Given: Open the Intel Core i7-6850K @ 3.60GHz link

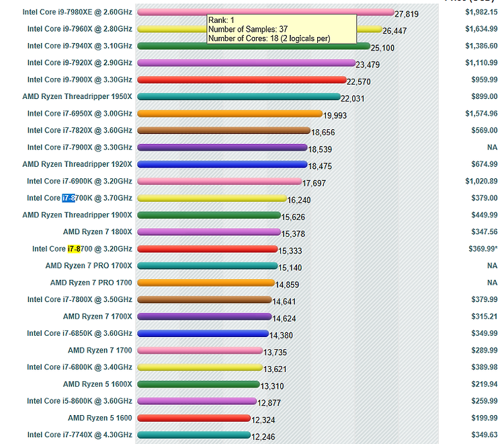Looking at the screenshot, I should [79, 333].
